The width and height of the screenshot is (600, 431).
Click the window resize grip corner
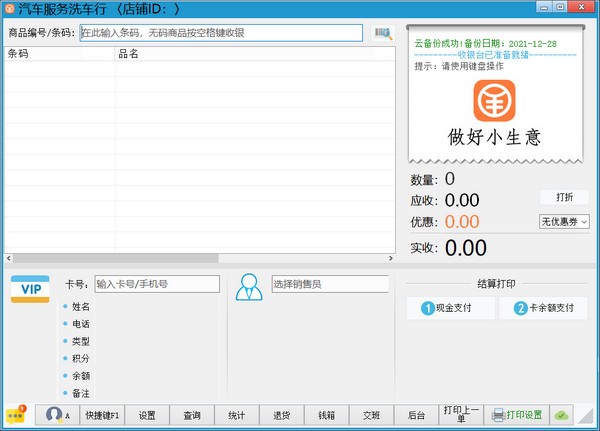point(585,416)
